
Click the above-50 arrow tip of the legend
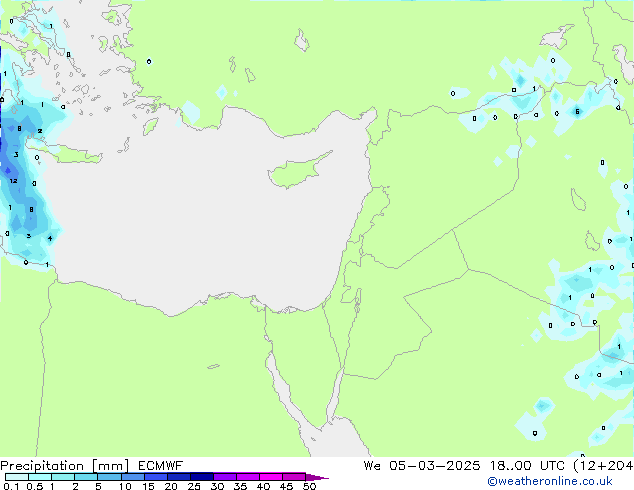click(x=317, y=477)
